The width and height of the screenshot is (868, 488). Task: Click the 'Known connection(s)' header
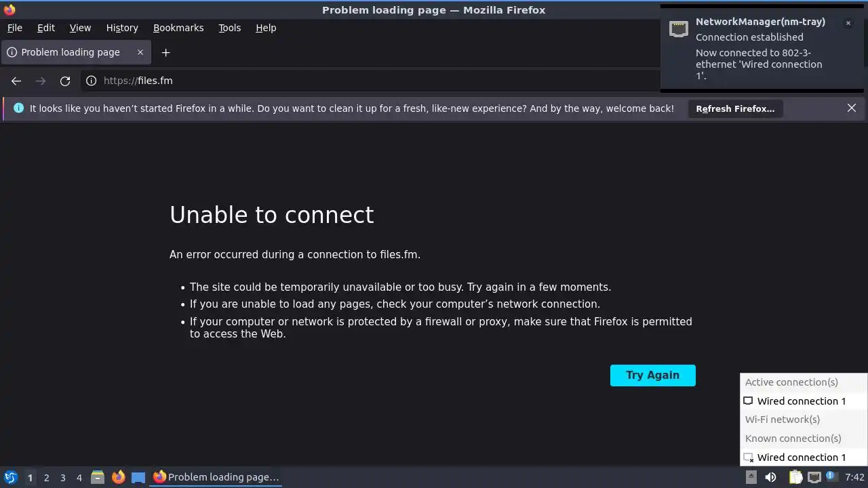click(793, 439)
